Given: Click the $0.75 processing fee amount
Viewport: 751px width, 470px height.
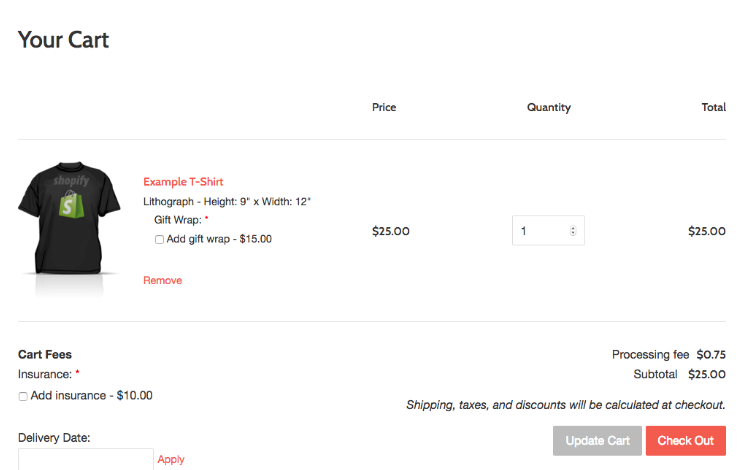Looking at the screenshot, I should coord(711,355).
